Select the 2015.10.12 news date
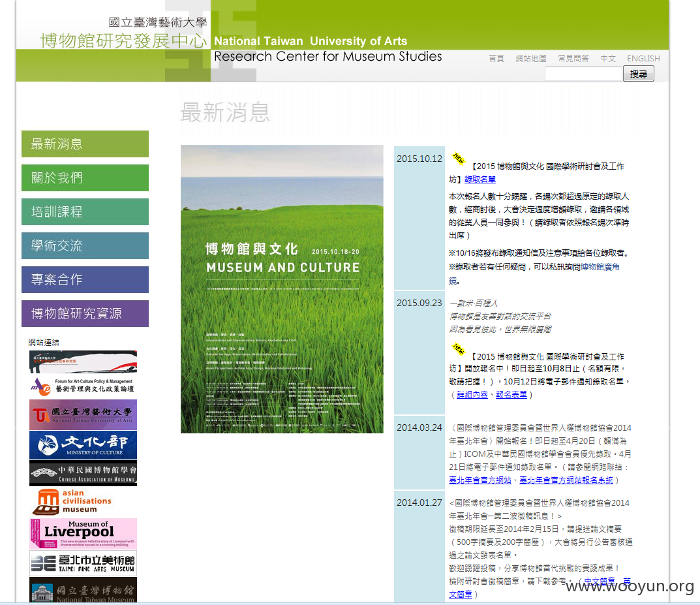 (x=419, y=159)
